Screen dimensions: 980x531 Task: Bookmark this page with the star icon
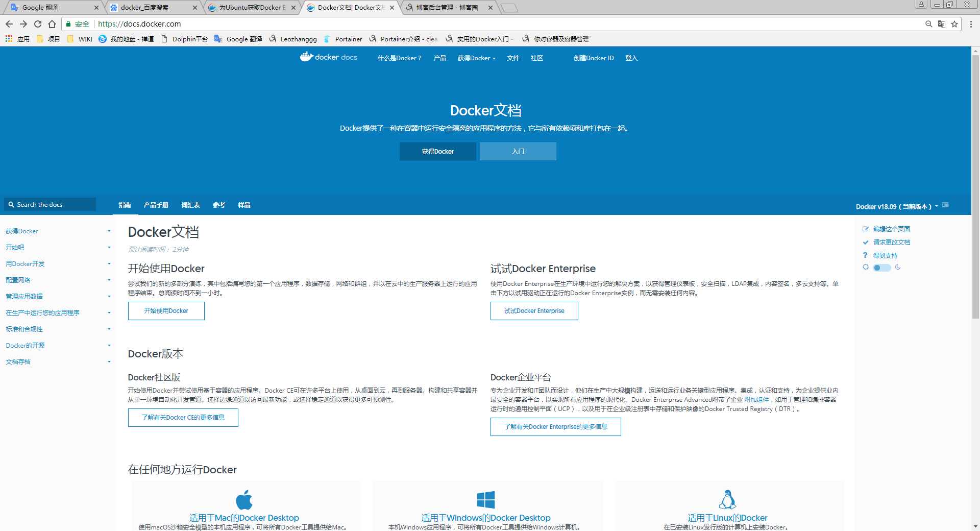pos(954,24)
